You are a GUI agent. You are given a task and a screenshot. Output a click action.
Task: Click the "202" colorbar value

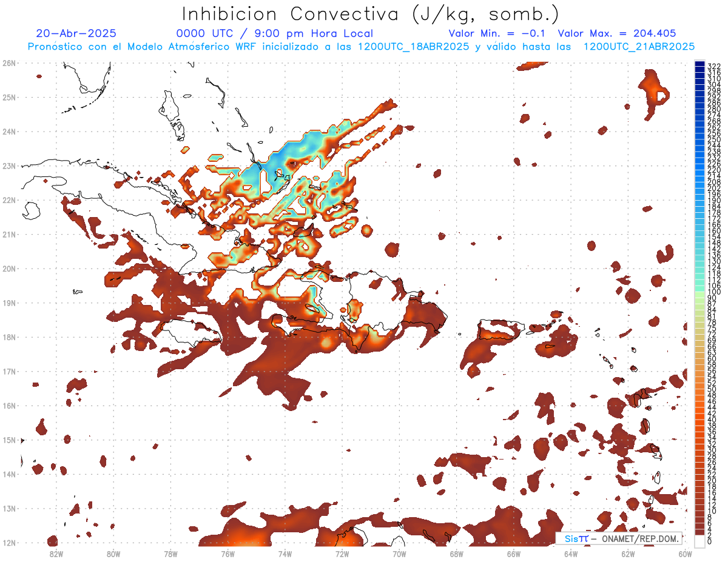[714, 188]
